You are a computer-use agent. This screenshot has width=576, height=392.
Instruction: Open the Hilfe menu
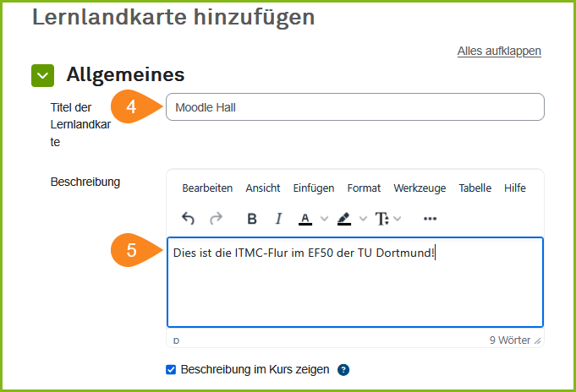click(x=514, y=188)
